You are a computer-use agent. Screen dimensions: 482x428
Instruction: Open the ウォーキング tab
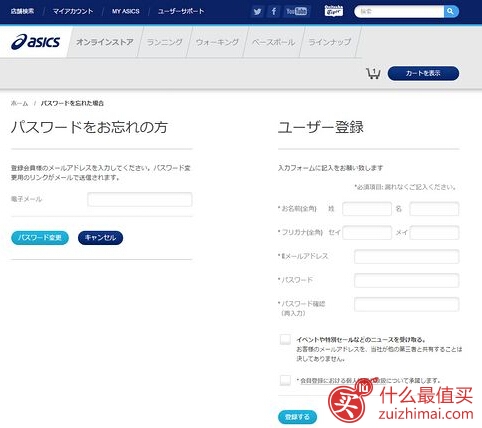(x=217, y=42)
